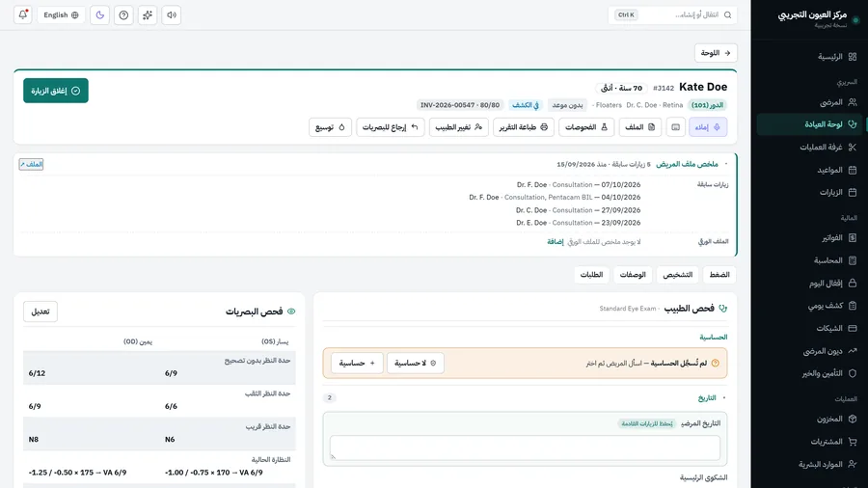
Task: Select لا حساسية (no allergy)
Action: 415,364
